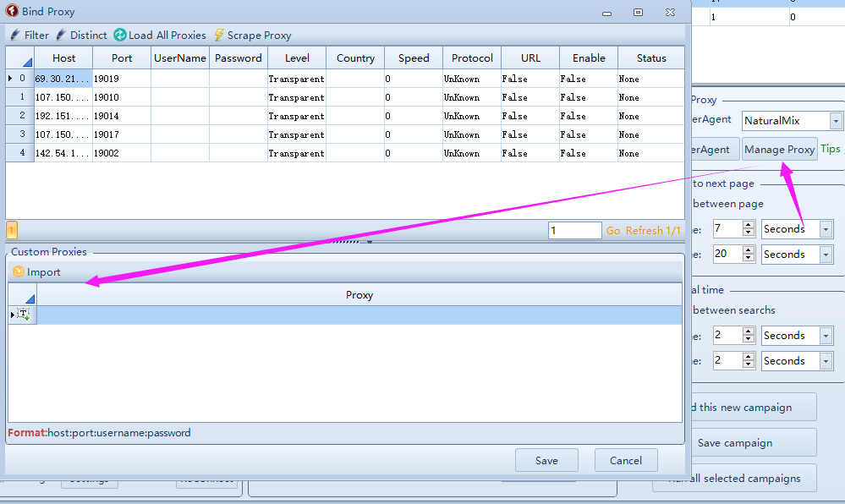Click the Save button

[546, 461]
